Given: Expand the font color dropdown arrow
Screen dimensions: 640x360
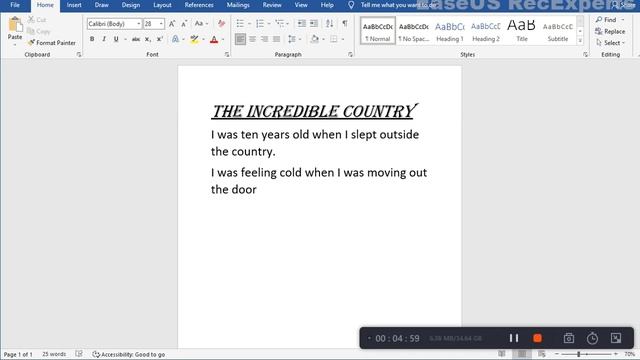Looking at the screenshot, I should pos(223,40).
